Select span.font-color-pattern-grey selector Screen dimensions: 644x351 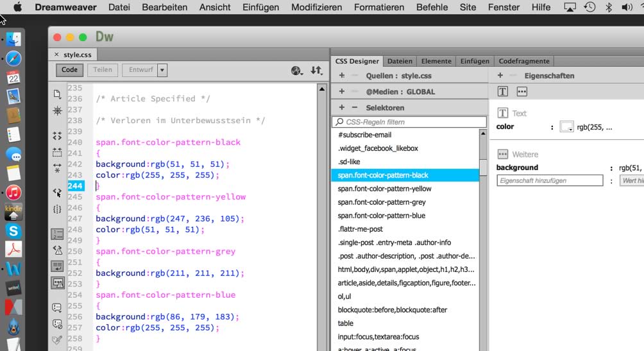pyautogui.click(x=405, y=202)
